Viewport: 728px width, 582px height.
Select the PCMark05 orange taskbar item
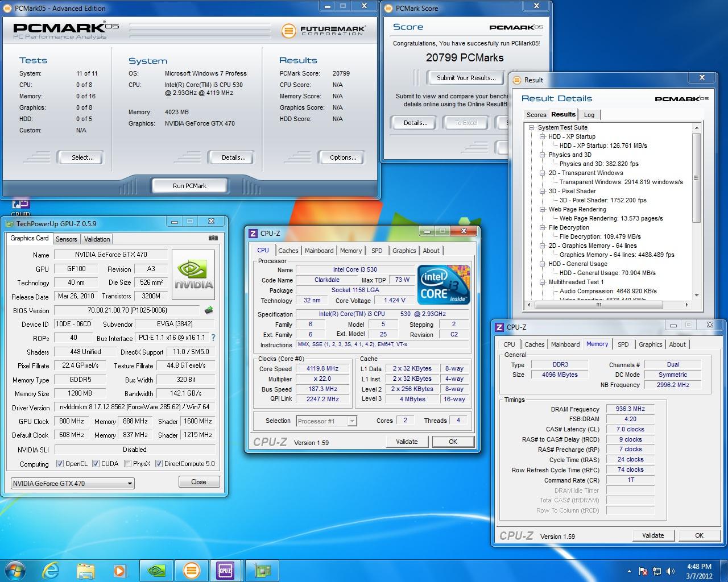[191, 570]
